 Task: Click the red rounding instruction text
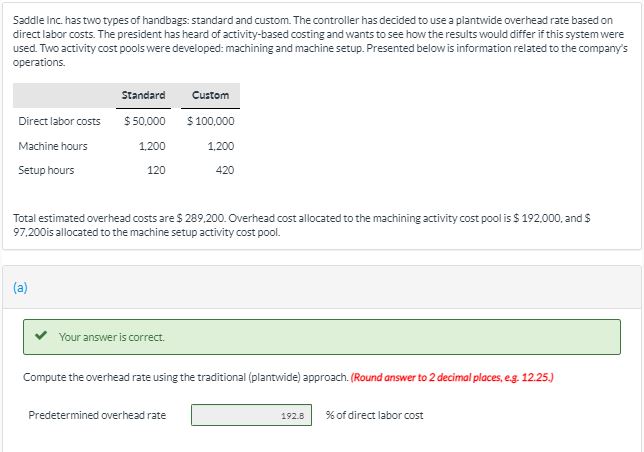(452, 377)
